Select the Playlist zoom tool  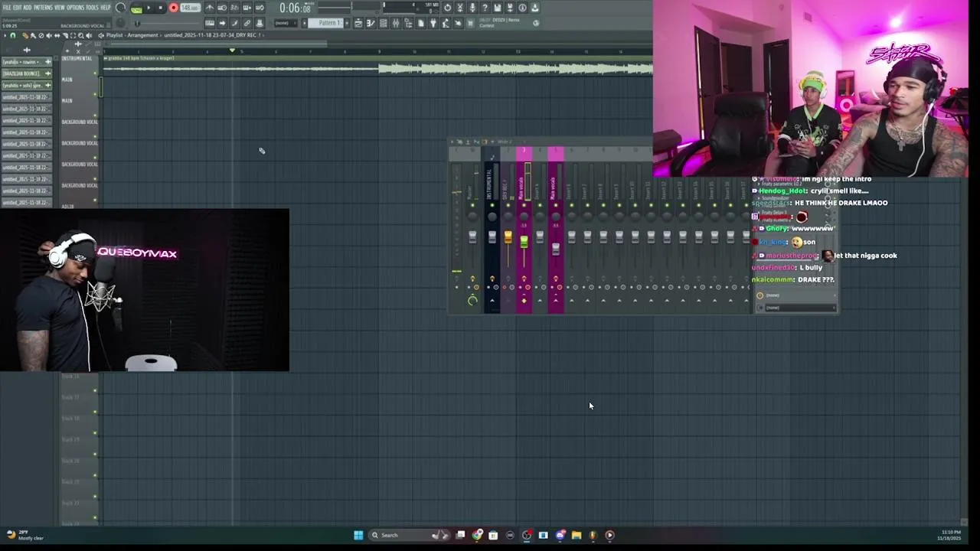tap(81, 35)
